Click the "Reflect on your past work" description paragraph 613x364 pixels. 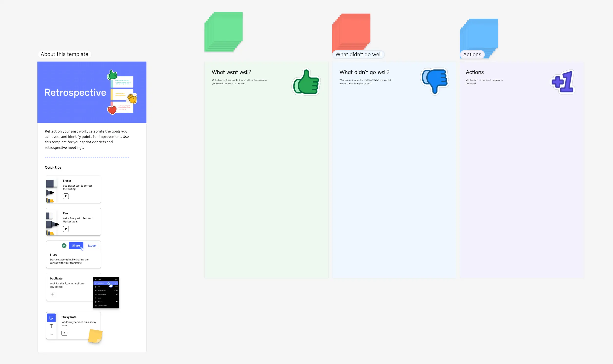87,139
